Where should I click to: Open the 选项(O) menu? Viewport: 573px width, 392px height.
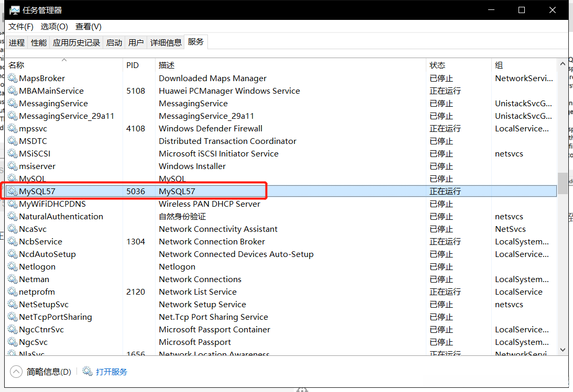coord(54,27)
